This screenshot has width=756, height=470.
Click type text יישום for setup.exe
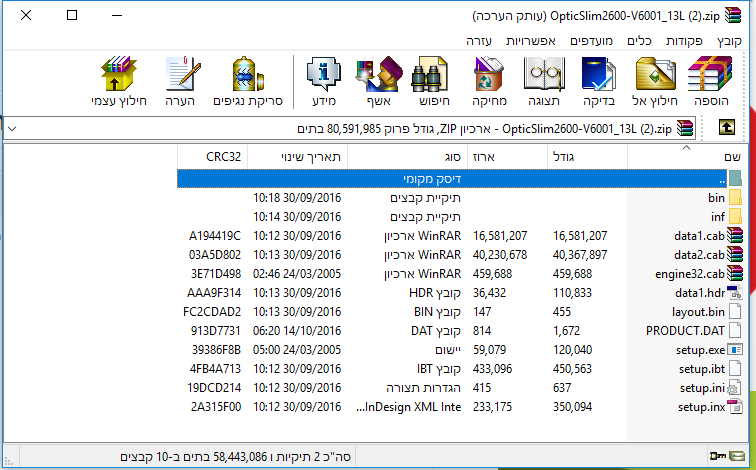(x=448, y=349)
